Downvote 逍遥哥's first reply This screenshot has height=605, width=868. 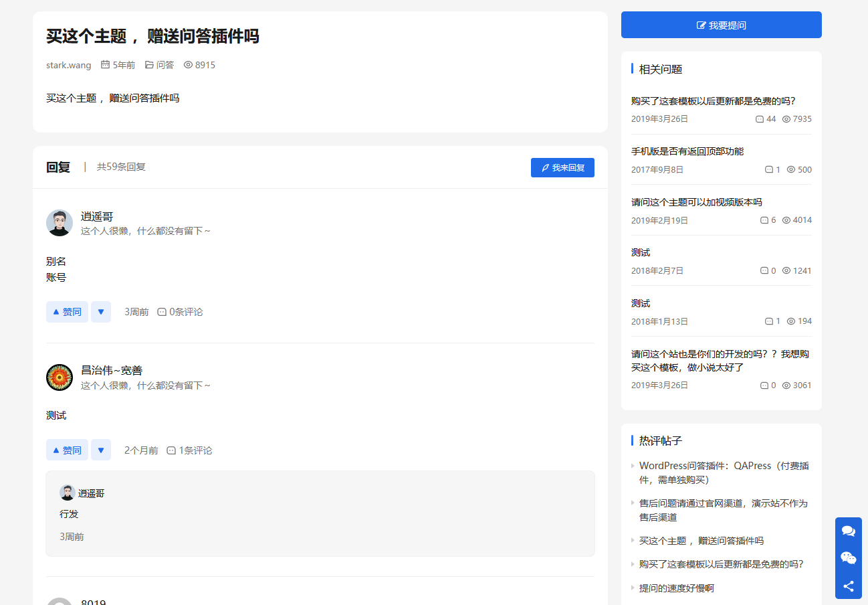click(101, 312)
